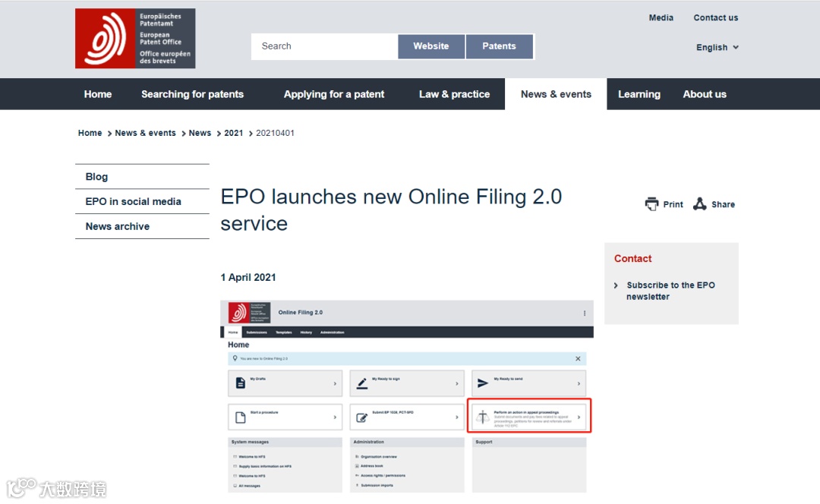Open the Media link in the header
The image size is (820, 504).
(661, 17)
